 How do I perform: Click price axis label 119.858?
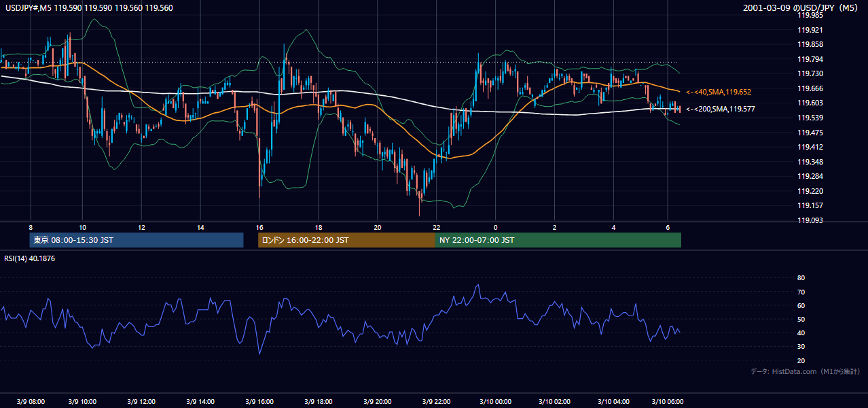[810, 44]
